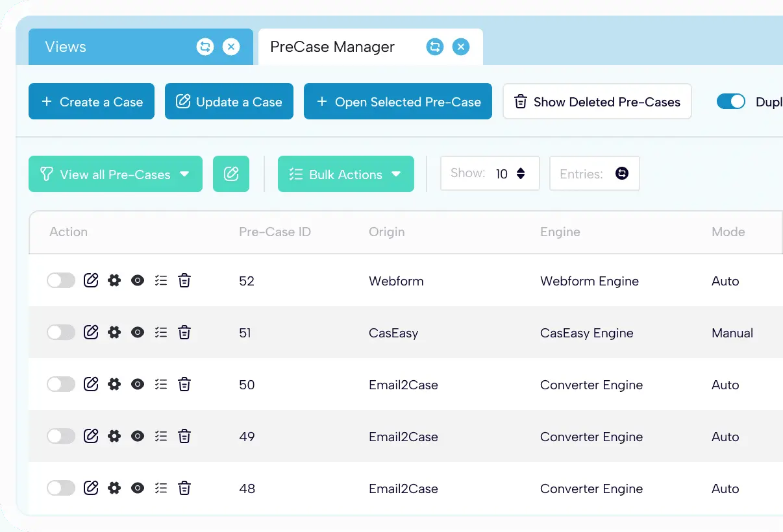Switch to the Views tab
Image resolution: width=783 pixels, height=532 pixels.
coord(141,47)
